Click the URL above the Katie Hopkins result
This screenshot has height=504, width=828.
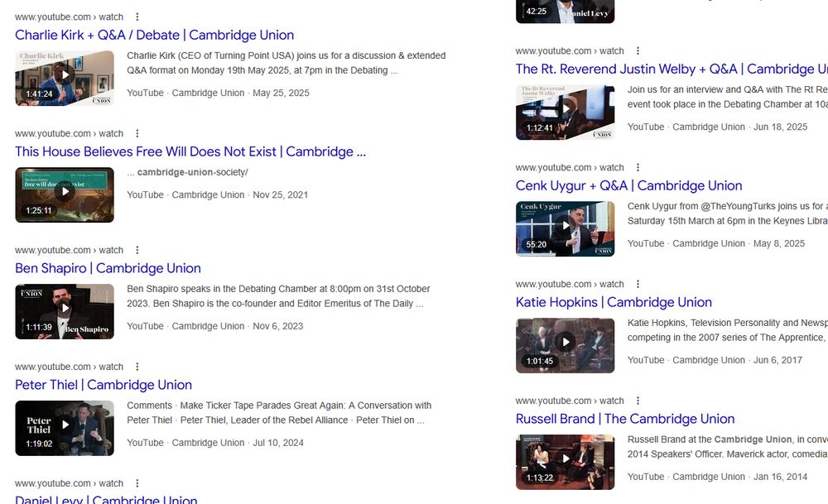point(570,284)
